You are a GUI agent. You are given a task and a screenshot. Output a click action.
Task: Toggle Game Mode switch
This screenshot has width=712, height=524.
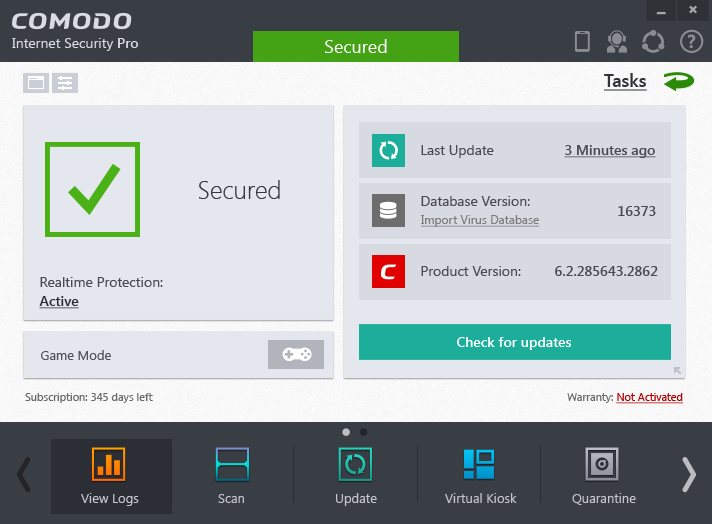coord(296,355)
